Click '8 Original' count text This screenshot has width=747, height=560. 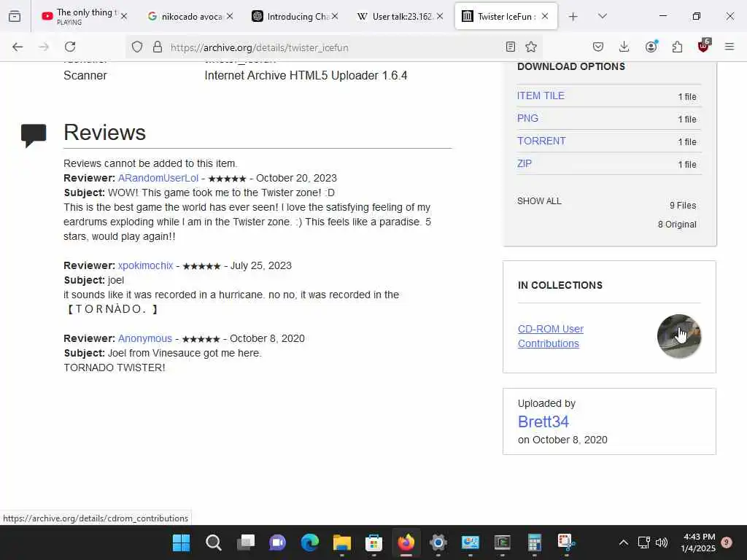click(677, 225)
